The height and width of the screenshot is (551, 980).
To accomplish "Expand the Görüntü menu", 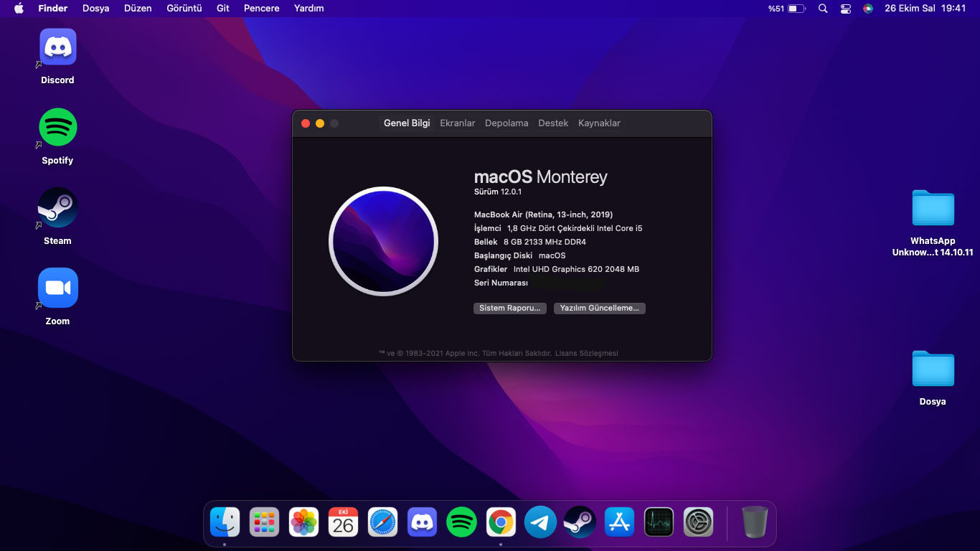I will click(184, 9).
